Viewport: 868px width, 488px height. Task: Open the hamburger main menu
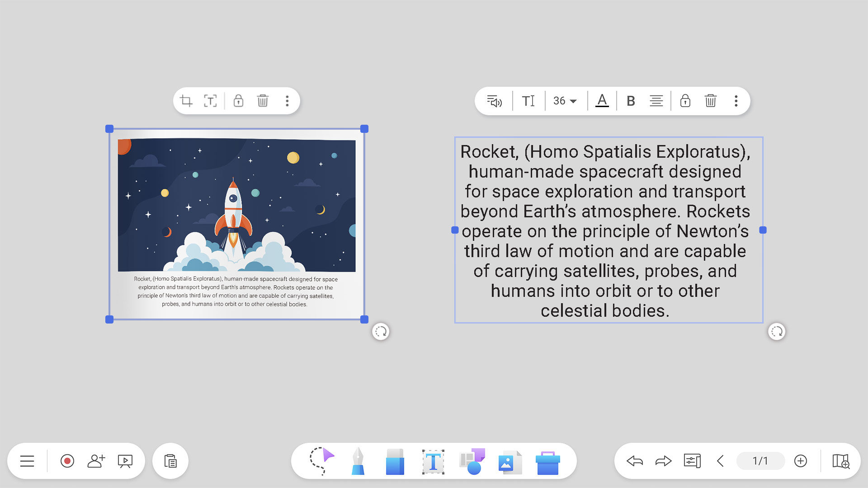[x=27, y=461]
